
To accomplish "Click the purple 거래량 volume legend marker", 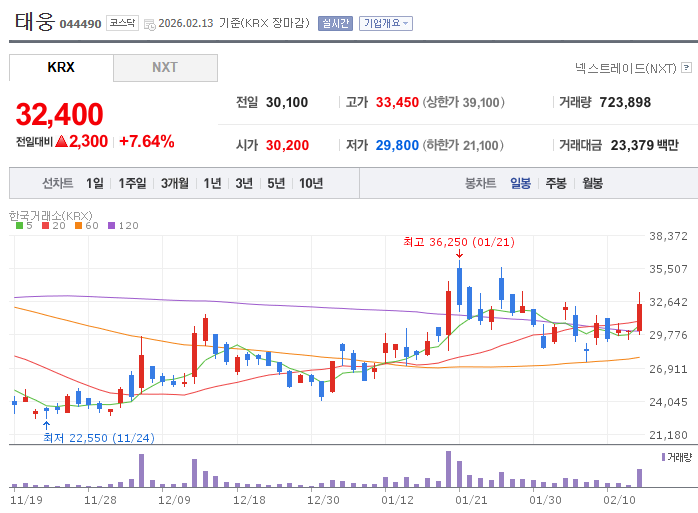I will pyautogui.click(x=663, y=457).
